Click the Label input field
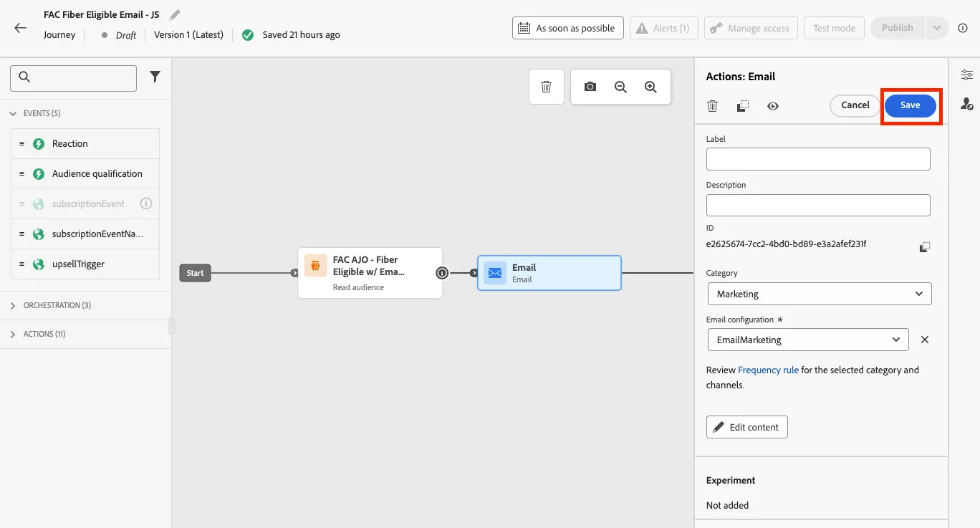 tap(818, 159)
